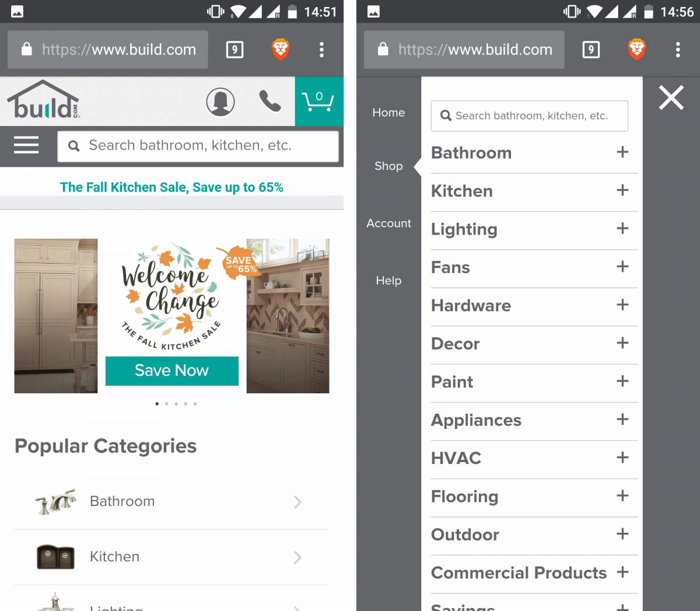This screenshot has width=700, height=611.
Task: Select the second carousel pagination dot
Action: [166, 404]
